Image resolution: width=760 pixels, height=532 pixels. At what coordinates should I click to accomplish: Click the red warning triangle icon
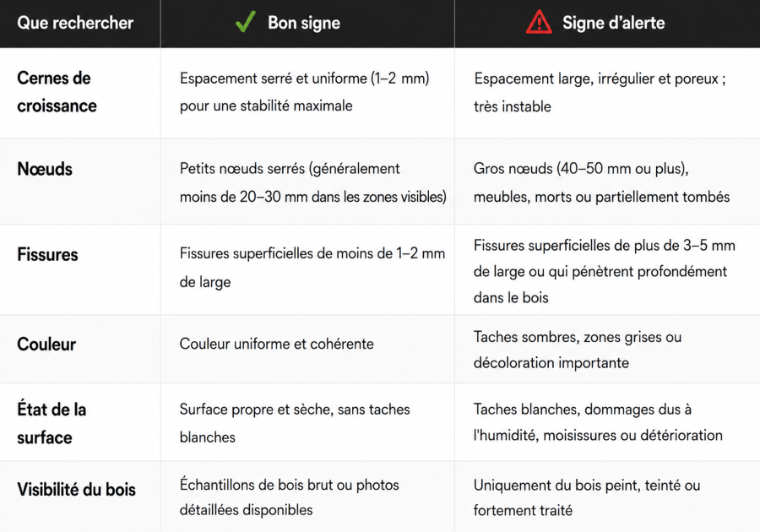(x=539, y=22)
